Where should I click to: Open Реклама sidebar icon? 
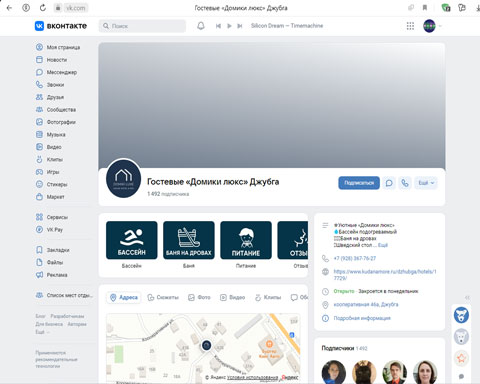pos(39,275)
